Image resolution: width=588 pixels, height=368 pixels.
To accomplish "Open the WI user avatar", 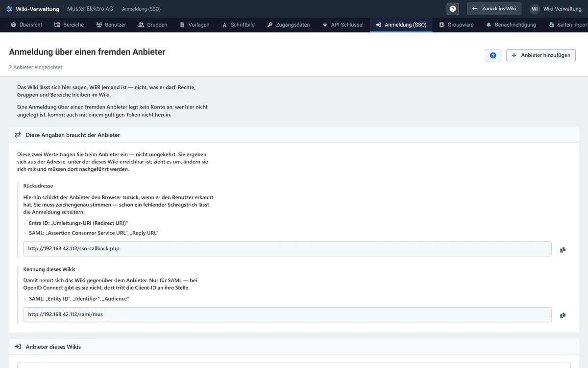I will (x=535, y=9).
